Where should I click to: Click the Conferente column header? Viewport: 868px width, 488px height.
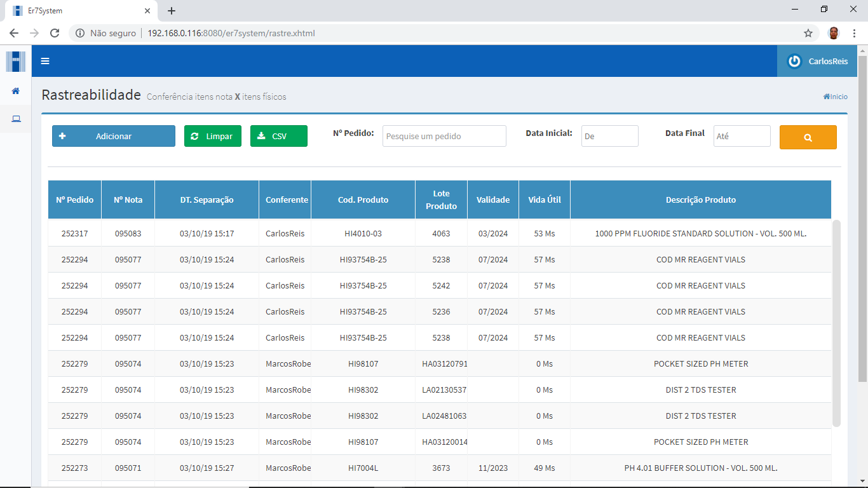tap(285, 200)
